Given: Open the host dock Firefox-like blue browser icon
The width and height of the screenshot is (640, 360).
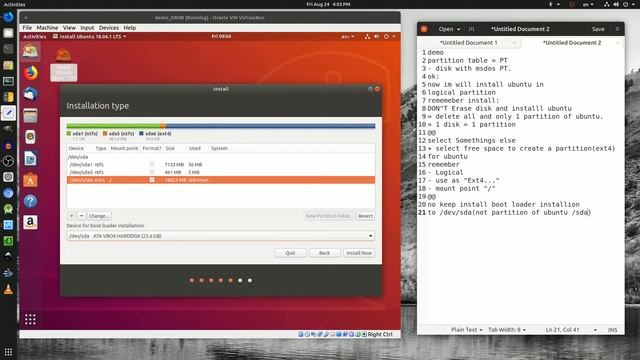Looking at the screenshot, I should click(x=8, y=17).
